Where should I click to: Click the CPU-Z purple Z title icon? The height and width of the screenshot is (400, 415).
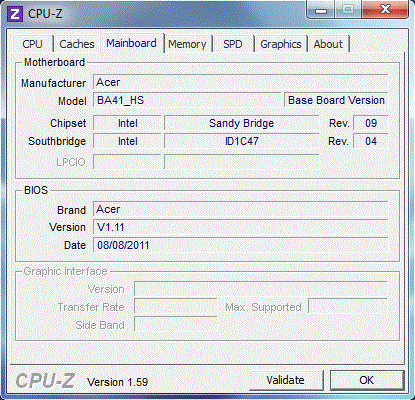(15, 14)
